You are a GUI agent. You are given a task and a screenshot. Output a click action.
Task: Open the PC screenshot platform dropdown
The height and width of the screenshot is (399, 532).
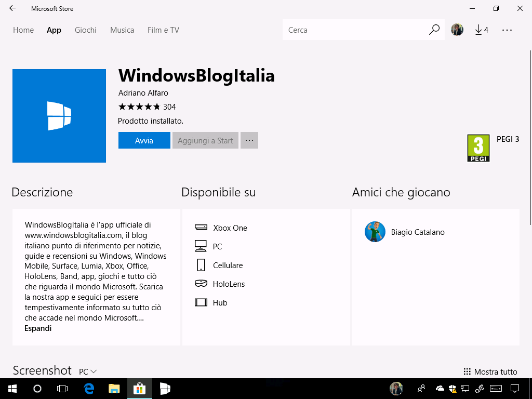tap(88, 371)
